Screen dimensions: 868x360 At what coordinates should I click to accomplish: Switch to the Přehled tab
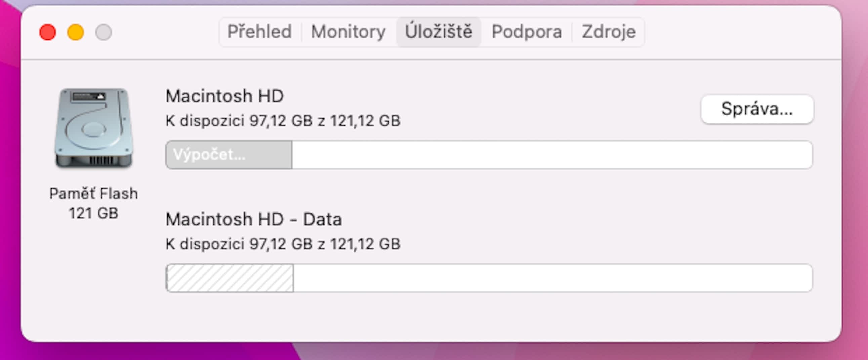259,32
